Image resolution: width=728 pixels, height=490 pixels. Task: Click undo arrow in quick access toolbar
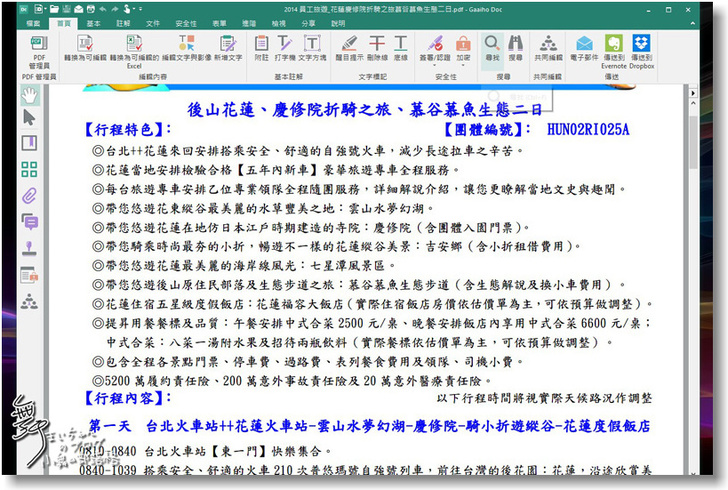(x=103, y=9)
